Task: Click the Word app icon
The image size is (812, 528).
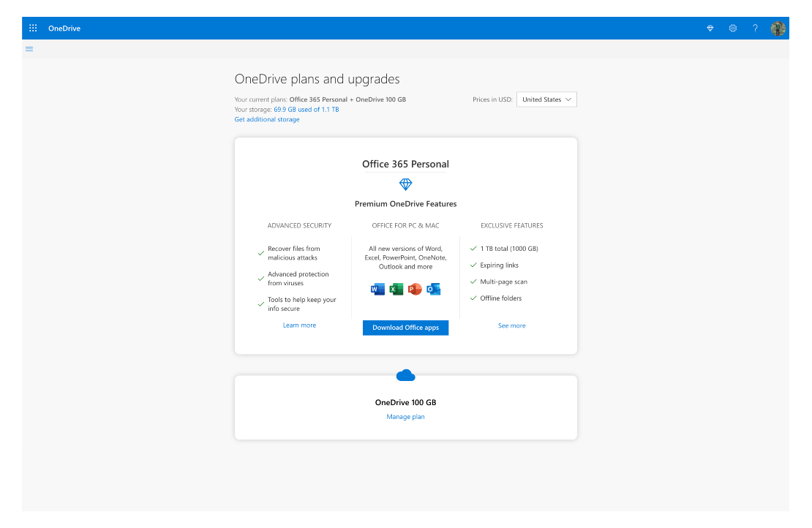Action: (x=378, y=290)
